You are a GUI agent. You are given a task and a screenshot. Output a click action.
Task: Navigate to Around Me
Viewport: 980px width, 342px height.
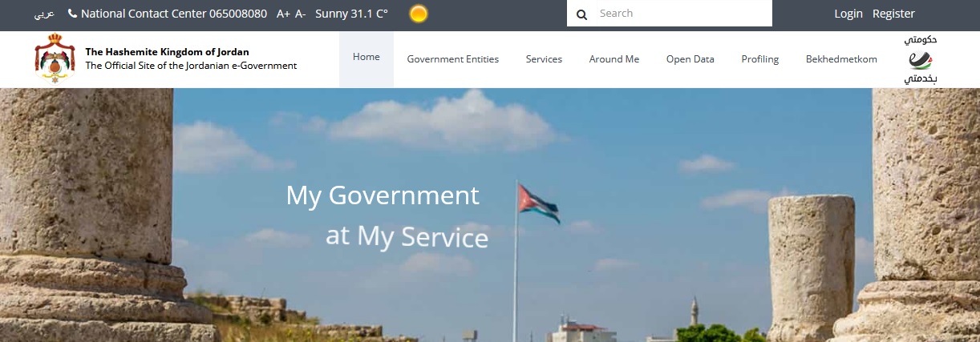(x=614, y=59)
